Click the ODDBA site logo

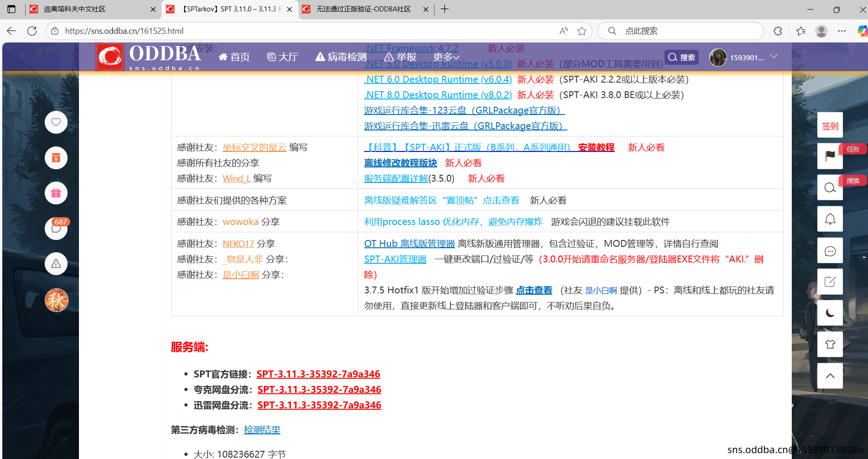(x=148, y=57)
